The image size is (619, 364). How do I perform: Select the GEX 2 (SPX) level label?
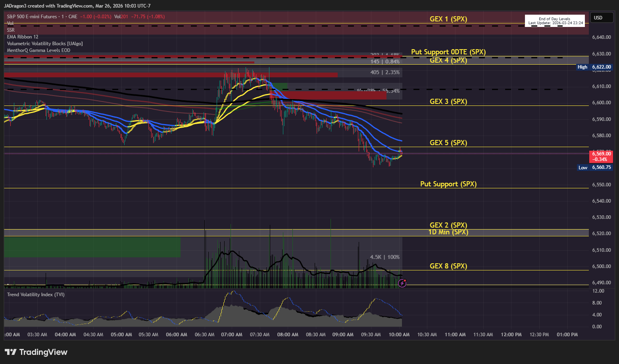pyautogui.click(x=448, y=225)
